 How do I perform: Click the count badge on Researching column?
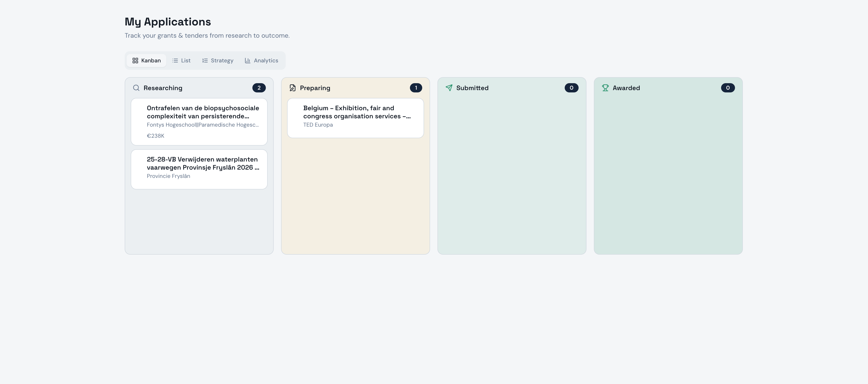click(259, 88)
